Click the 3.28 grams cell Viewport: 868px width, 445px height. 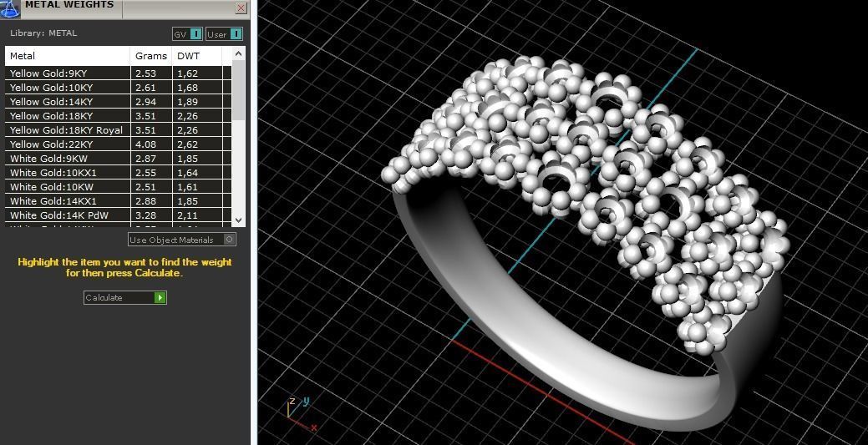151,215
